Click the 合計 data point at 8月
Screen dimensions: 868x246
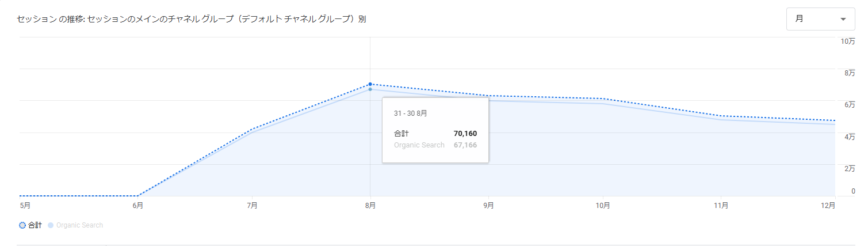click(370, 84)
